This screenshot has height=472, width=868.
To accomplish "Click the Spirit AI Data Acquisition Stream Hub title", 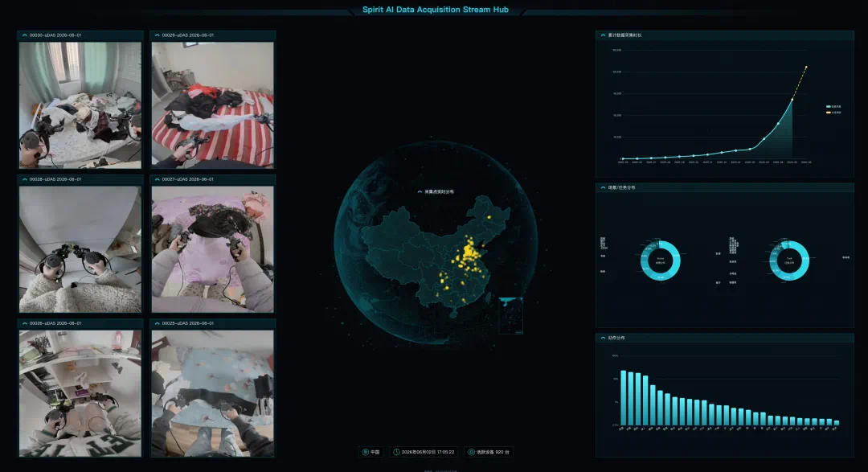I will [x=435, y=10].
